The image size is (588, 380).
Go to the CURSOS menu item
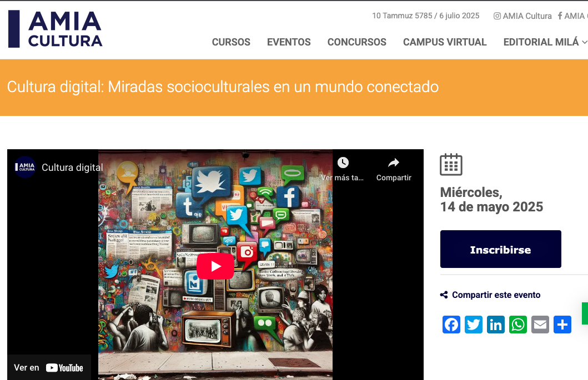(x=231, y=42)
